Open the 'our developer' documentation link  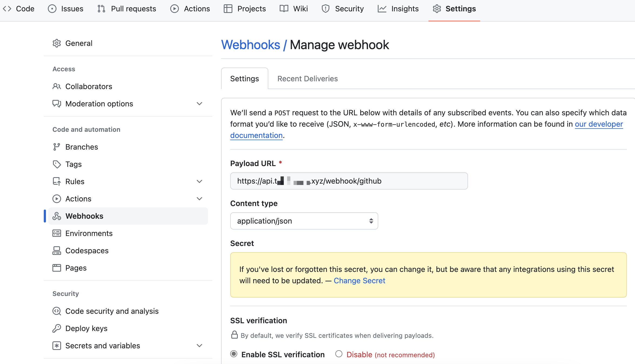coord(599,124)
